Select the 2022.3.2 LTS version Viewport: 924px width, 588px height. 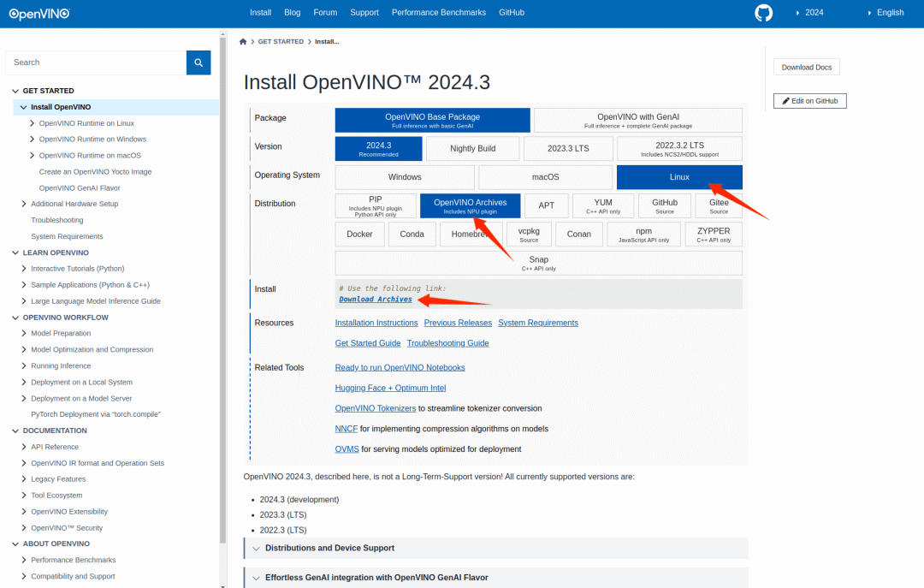(679, 149)
